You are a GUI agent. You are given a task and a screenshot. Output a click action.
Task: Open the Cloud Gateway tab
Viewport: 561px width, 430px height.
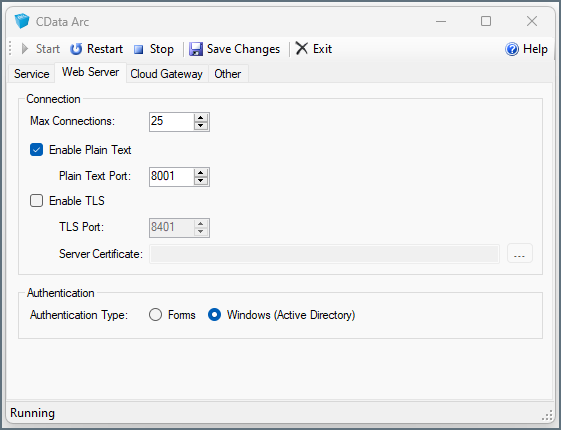(x=166, y=74)
